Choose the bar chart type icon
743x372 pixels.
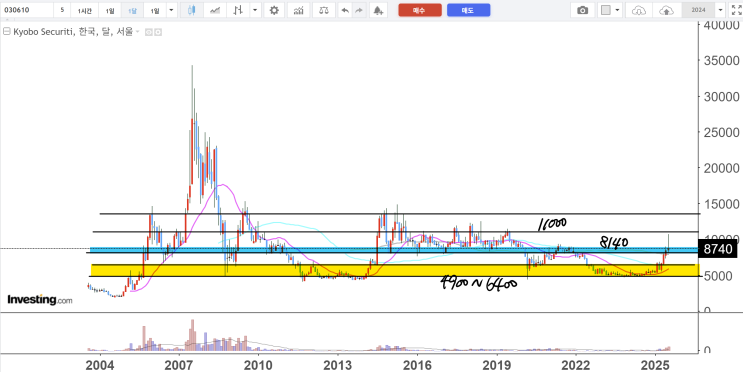point(238,10)
